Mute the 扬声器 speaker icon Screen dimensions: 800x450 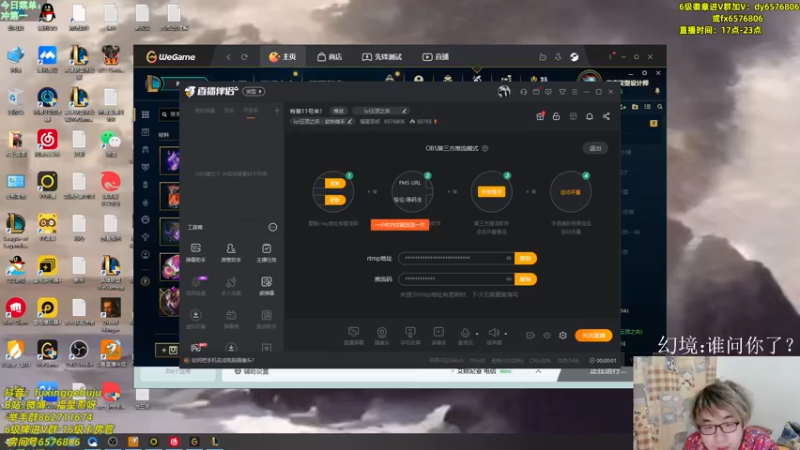tap(493, 333)
